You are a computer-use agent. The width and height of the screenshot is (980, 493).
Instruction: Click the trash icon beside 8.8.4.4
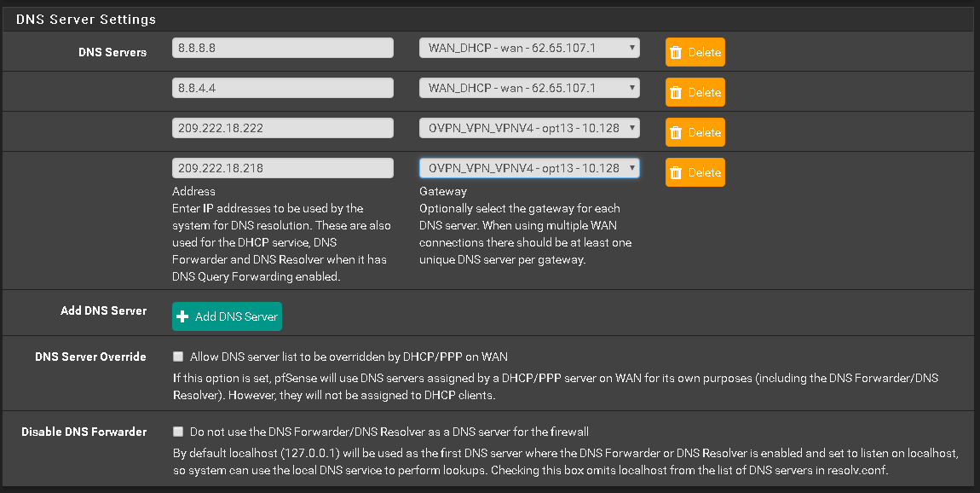676,92
